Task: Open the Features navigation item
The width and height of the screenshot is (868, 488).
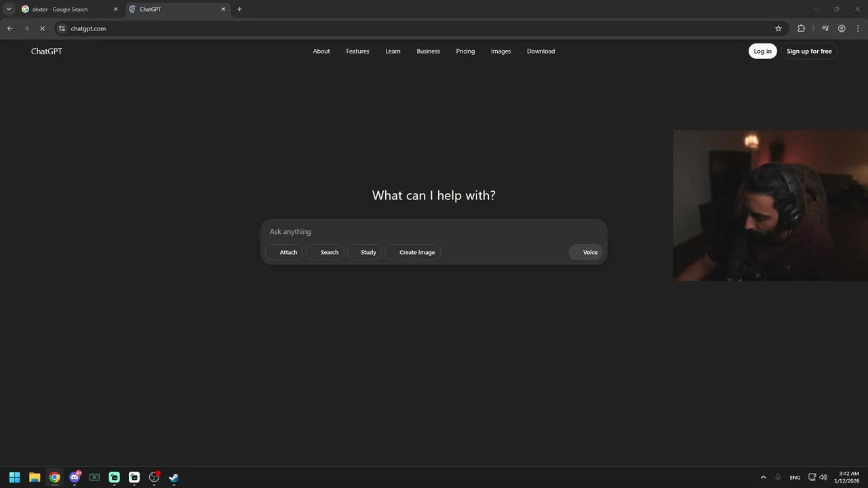Action: [357, 52]
